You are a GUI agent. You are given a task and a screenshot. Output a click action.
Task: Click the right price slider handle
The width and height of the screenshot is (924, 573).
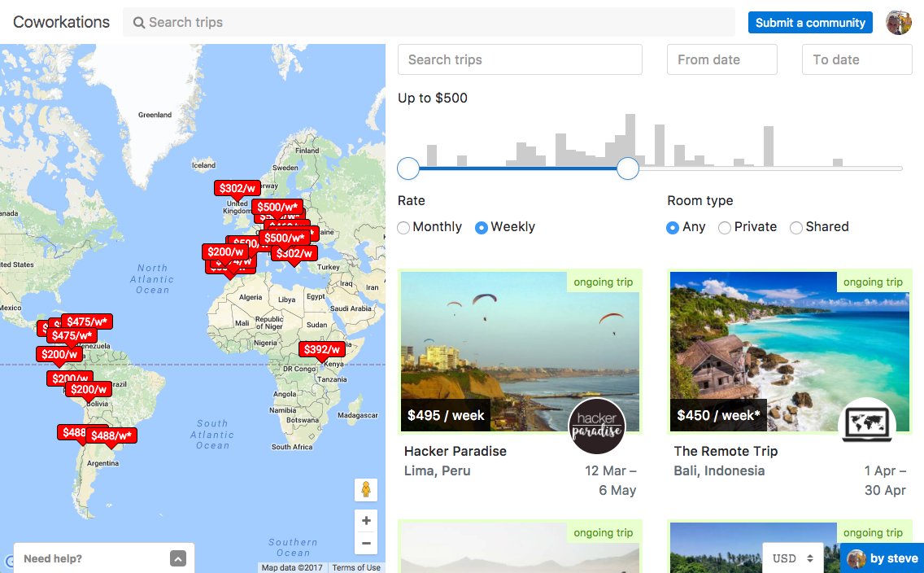628,168
